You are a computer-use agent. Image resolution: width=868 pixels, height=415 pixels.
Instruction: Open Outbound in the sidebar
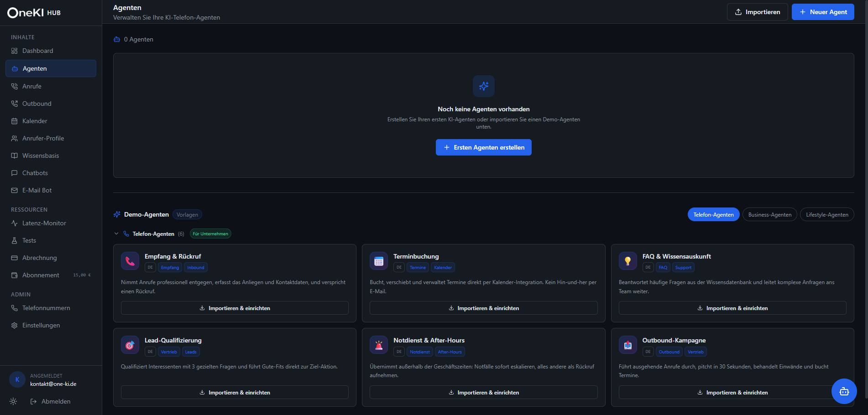coord(51,104)
